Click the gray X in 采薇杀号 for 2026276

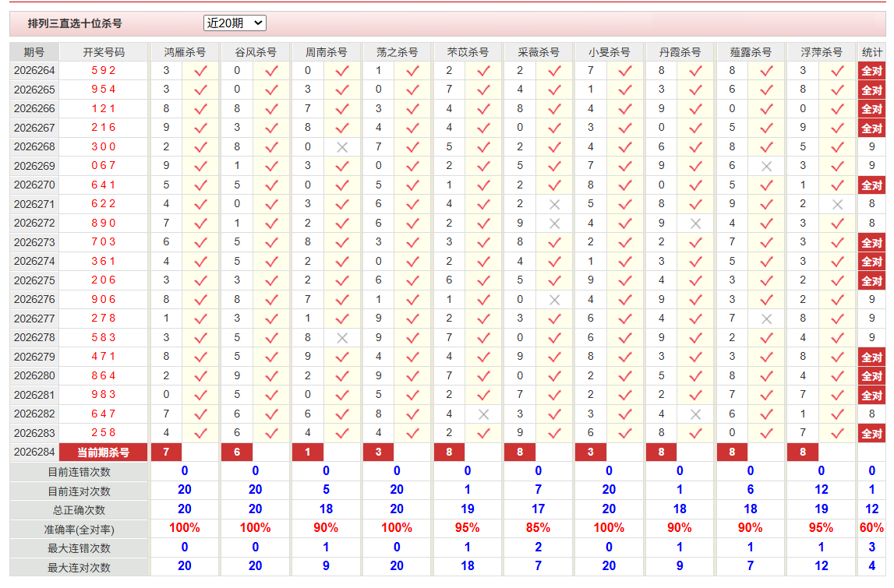[554, 300]
